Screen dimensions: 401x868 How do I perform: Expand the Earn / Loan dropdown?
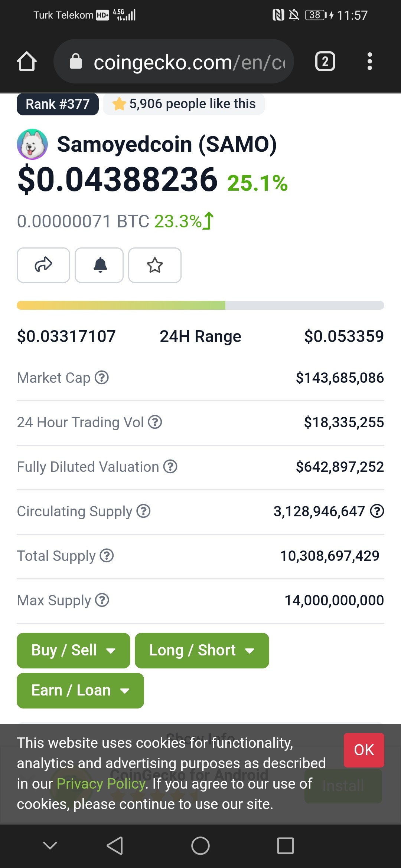tap(81, 691)
